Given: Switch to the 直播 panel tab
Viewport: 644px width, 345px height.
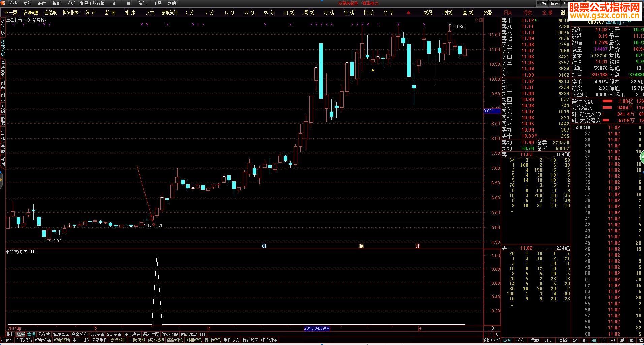Looking at the screenshot, I should pos(563,340).
